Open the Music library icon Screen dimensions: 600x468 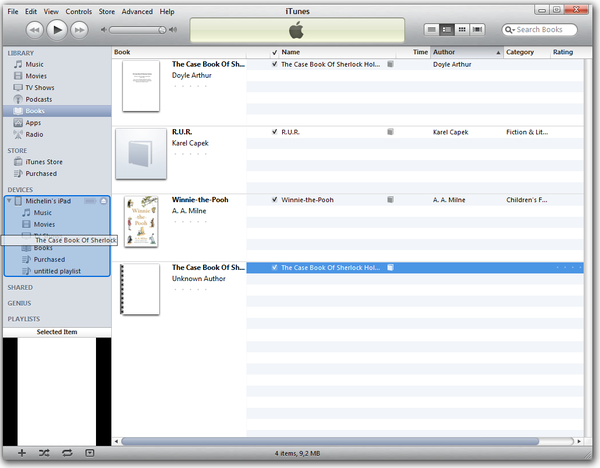pyautogui.click(x=18, y=64)
